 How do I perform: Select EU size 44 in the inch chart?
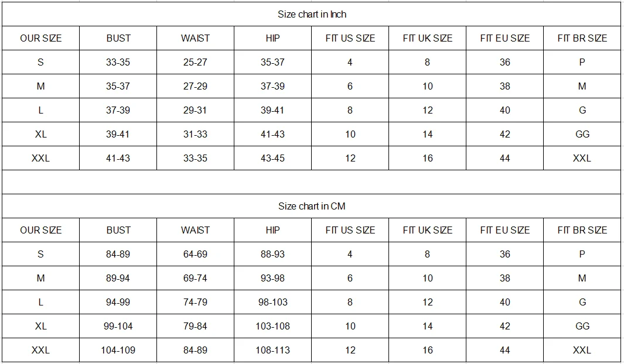pyautogui.click(x=504, y=158)
